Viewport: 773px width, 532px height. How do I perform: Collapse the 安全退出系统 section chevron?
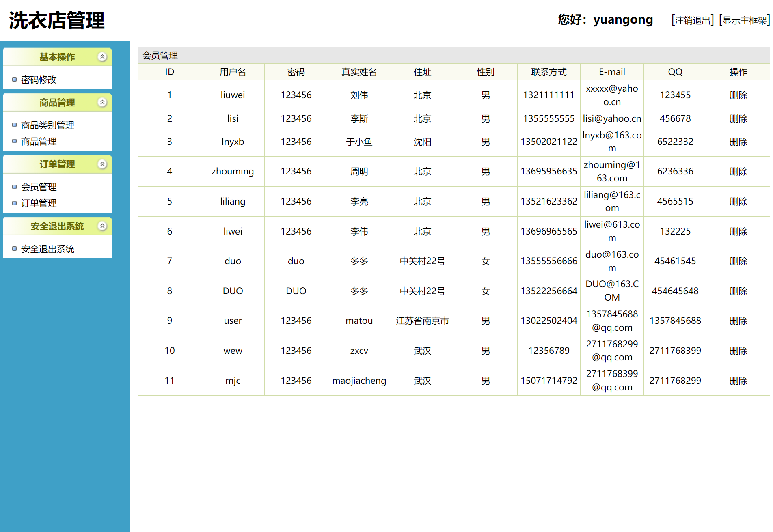103,226
